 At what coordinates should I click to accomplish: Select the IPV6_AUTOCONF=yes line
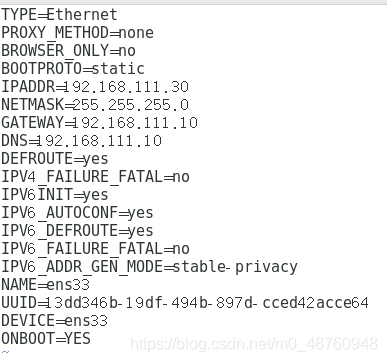point(77,213)
